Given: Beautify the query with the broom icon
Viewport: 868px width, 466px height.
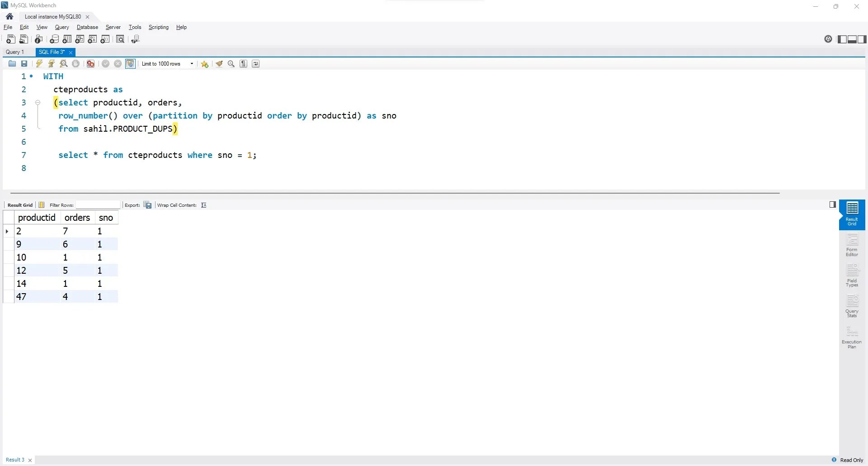Looking at the screenshot, I should [x=219, y=64].
